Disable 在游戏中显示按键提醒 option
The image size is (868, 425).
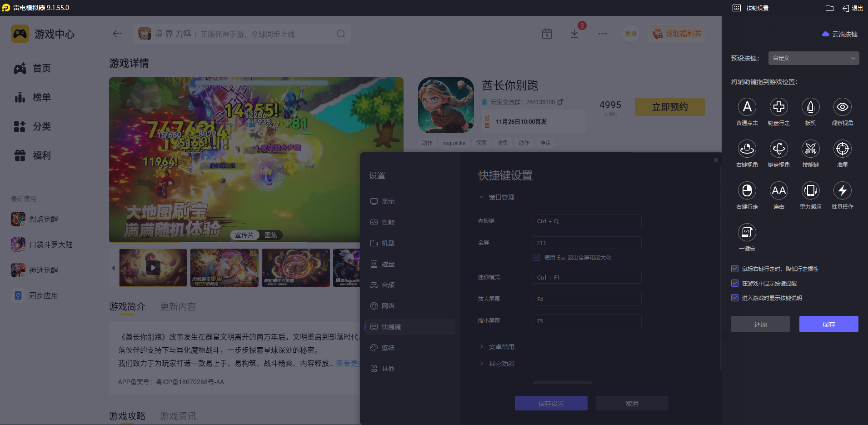pos(735,283)
